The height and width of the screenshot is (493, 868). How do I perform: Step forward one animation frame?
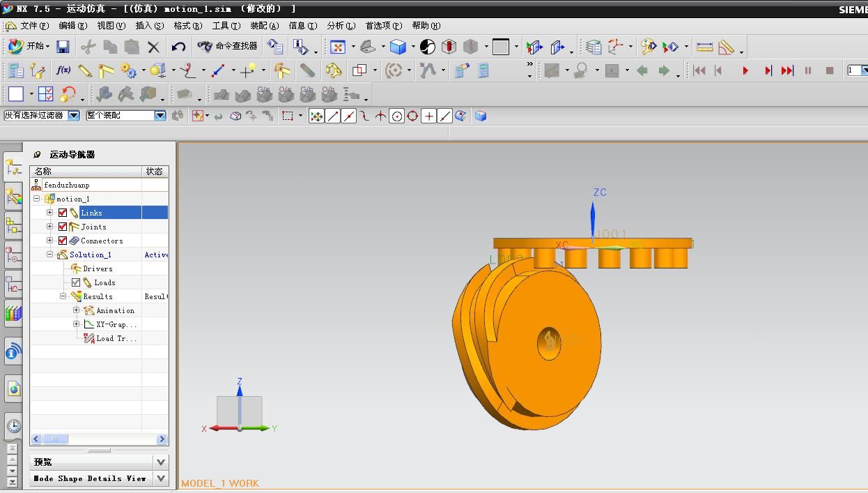[x=768, y=70]
